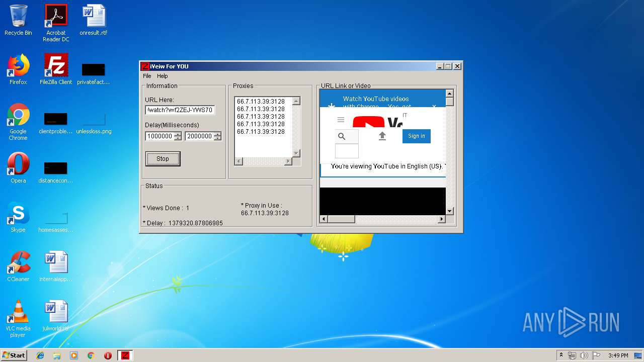
Task: Click the YouTube upload arrow icon
Action: [x=382, y=136]
